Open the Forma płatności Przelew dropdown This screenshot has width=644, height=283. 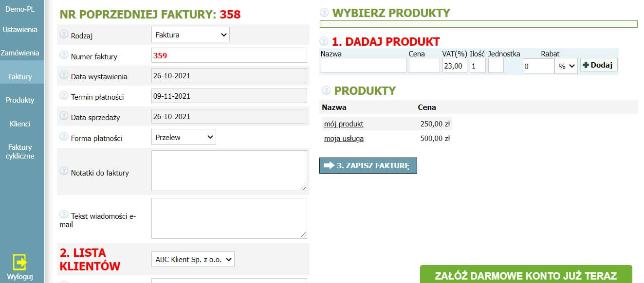pyautogui.click(x=184, y=137)
